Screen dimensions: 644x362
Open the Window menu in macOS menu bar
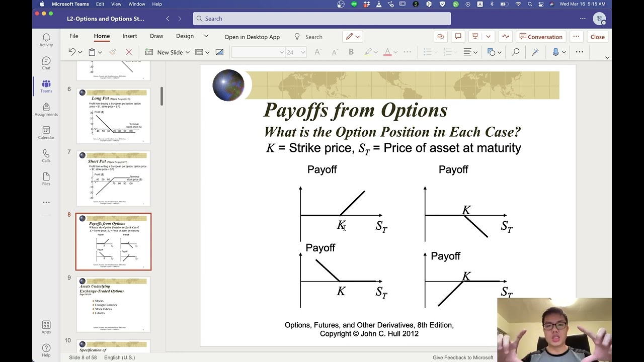pos(136,4)
